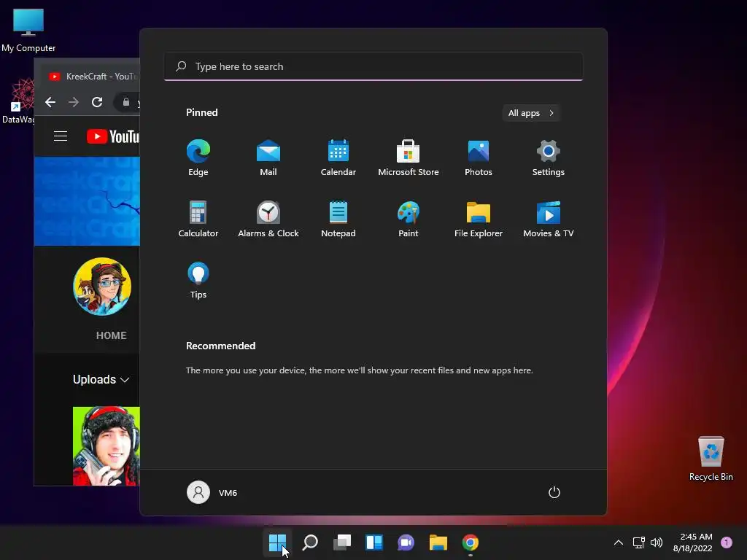Click the Windows Start button on taskbar

277,542
